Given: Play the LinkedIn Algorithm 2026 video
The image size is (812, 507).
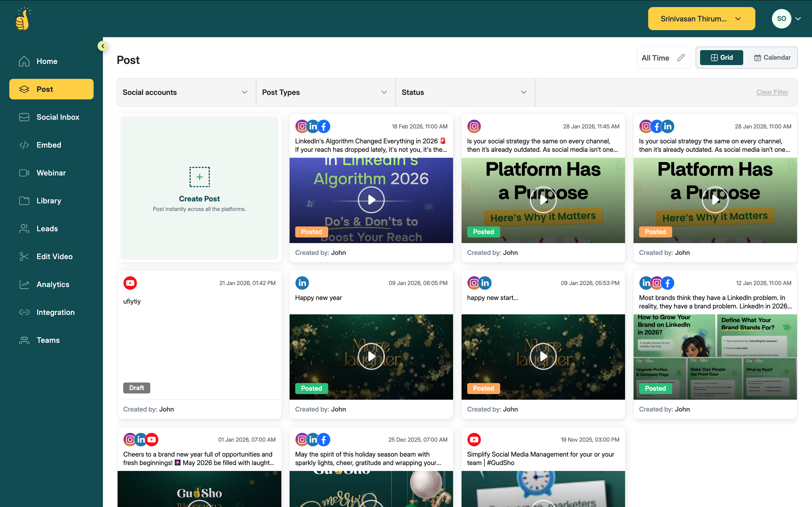Looking at the screenshot, I should pyautogui.click(x=371, y=200).
